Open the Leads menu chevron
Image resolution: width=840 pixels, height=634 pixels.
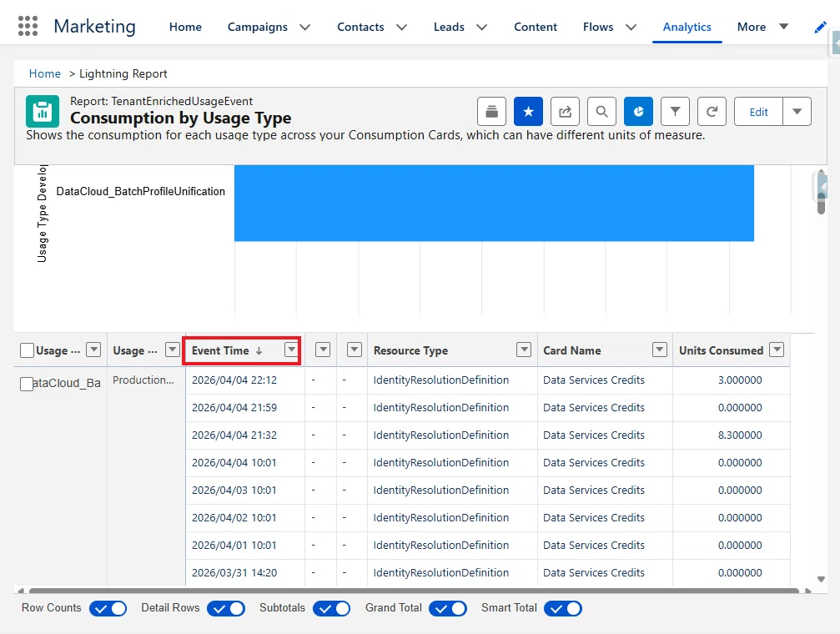coord(481,28)
